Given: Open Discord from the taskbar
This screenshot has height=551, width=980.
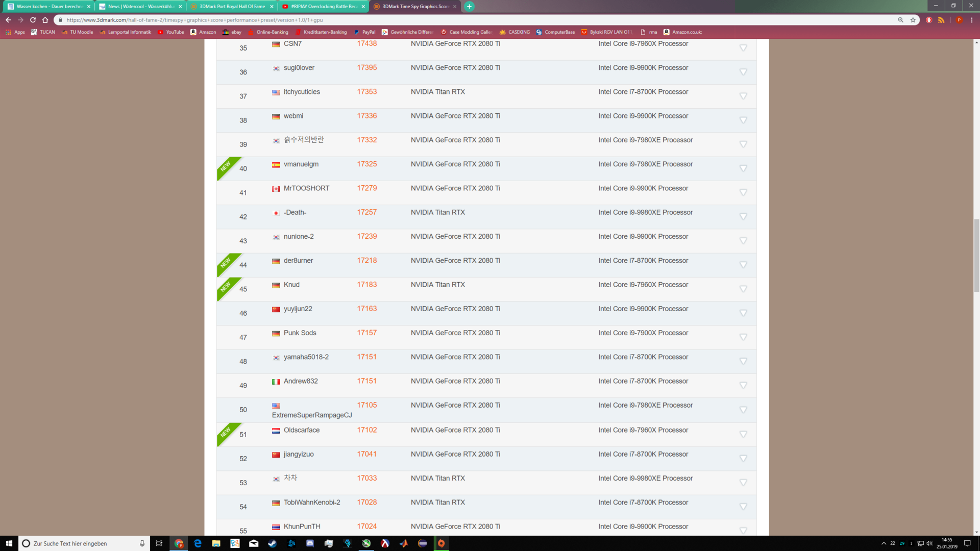Looking at the screenshot, I should [310, 543].
